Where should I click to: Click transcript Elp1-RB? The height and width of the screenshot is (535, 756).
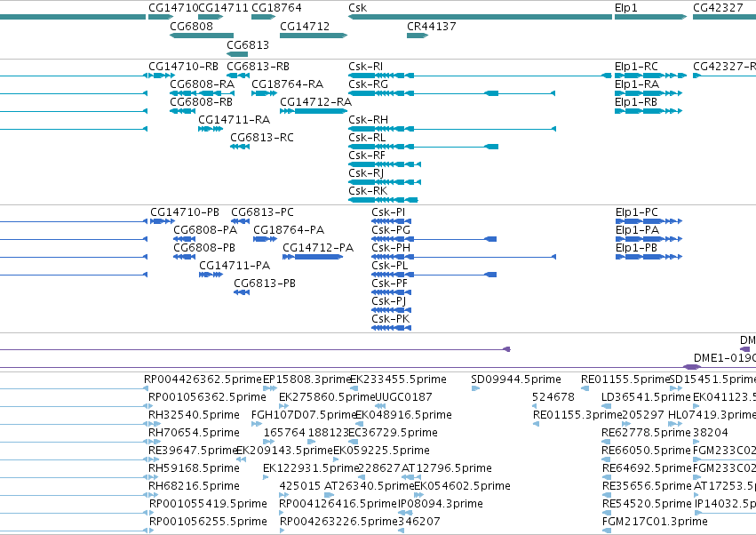tap(636, 102)
